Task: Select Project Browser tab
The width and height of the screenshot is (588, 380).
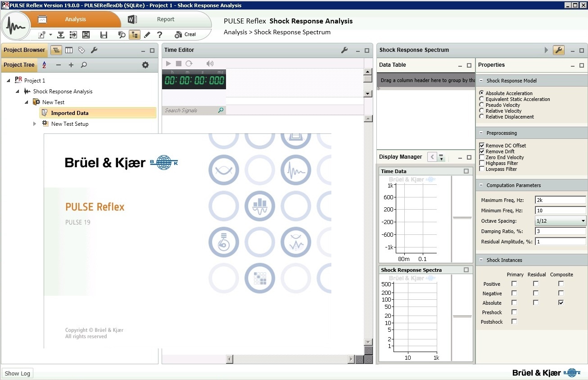Action: [24, 50]
